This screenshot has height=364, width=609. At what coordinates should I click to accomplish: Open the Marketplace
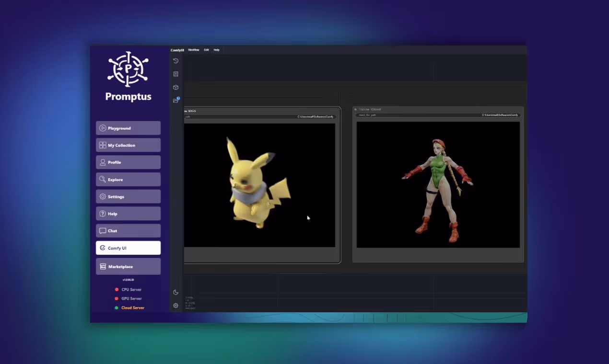(x=128, y=266)
